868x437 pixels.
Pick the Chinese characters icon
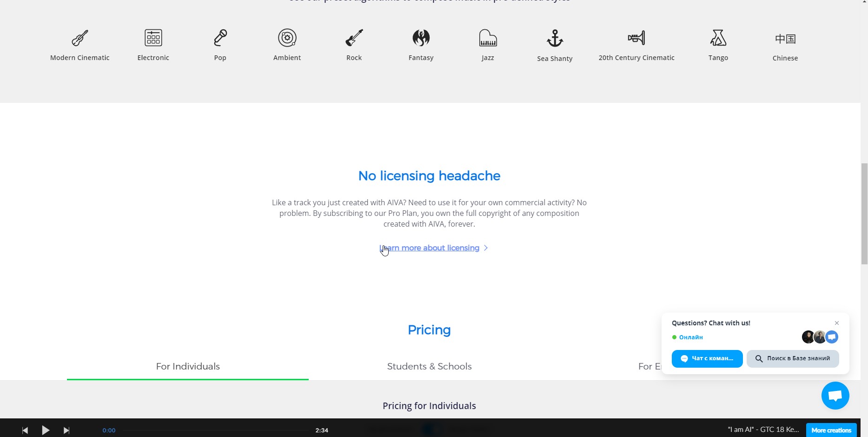click(785, 39)
